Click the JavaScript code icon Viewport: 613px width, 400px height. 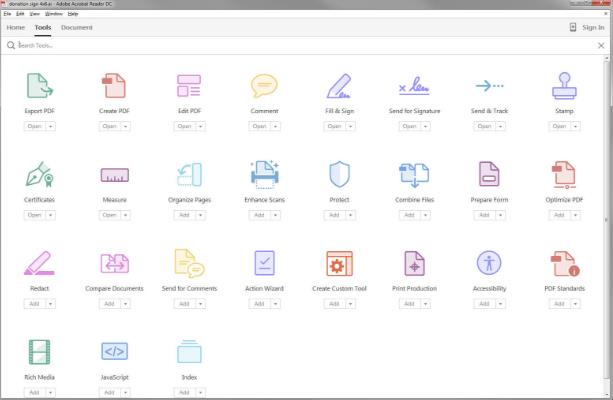[114, 352]
